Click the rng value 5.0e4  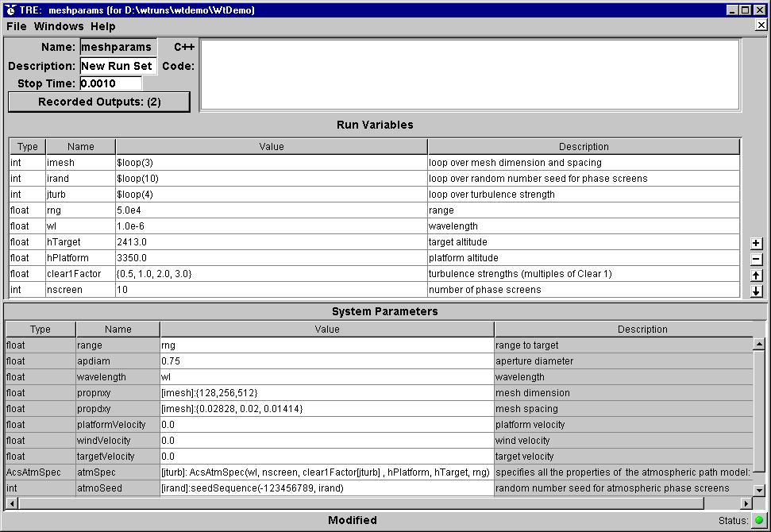point(272,210)
